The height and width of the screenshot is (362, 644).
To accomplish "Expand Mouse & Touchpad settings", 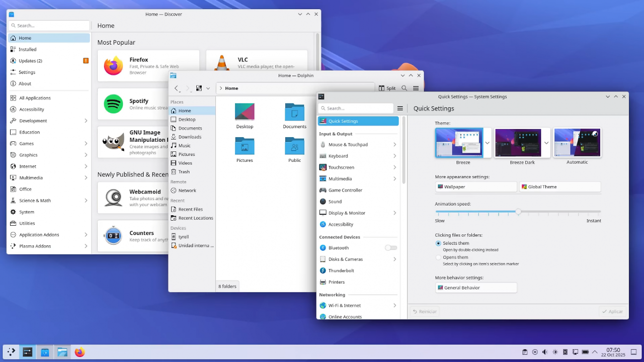I will pos(394,145).
